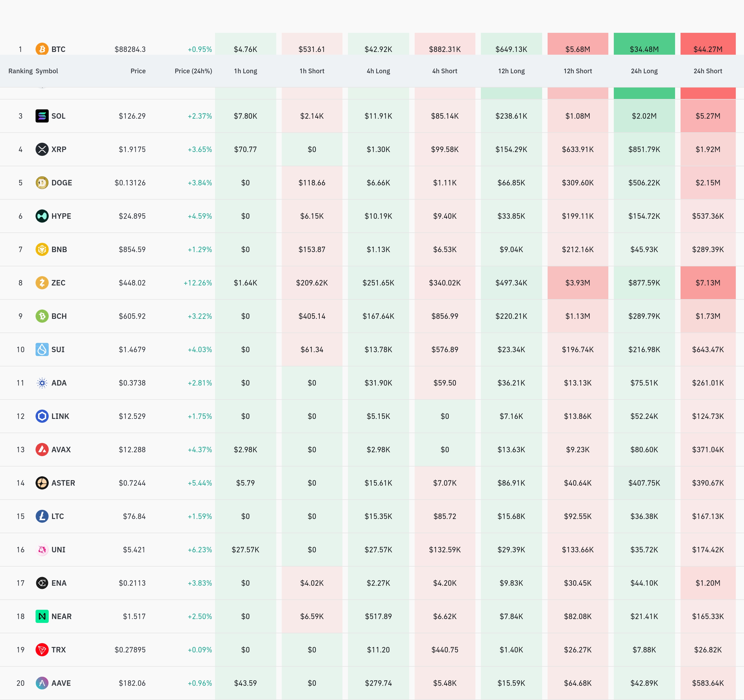Sort by the 24h Short column header
744x700 pixels.
707,71
